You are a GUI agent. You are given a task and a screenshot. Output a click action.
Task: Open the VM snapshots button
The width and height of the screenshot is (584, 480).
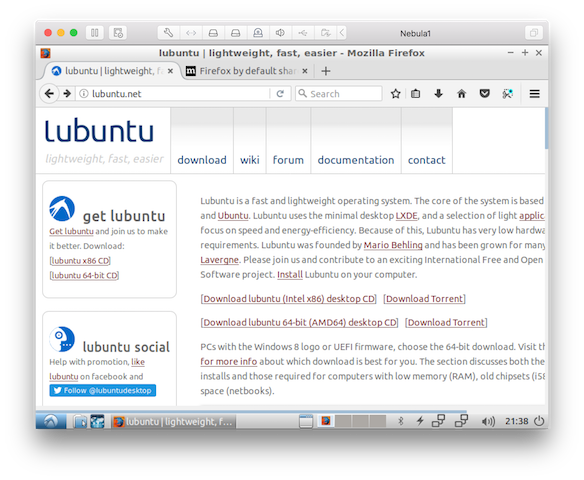(x=118, y=33)
